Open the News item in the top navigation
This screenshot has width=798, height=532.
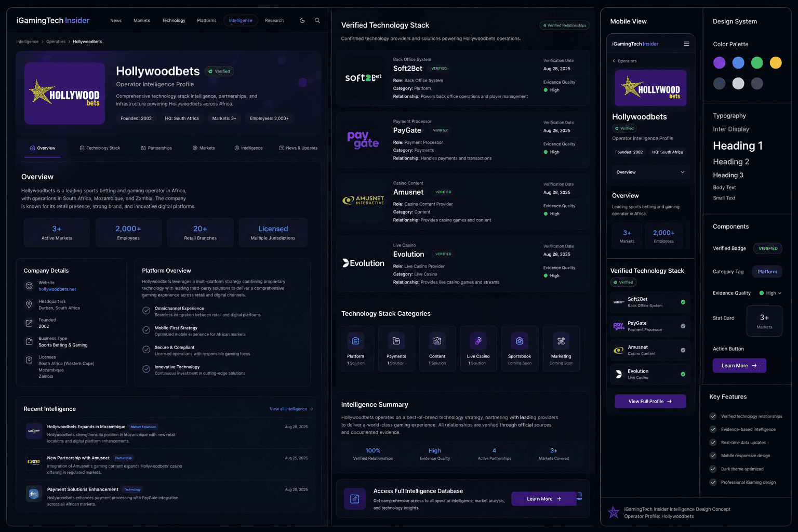click(x=116, y=21)
